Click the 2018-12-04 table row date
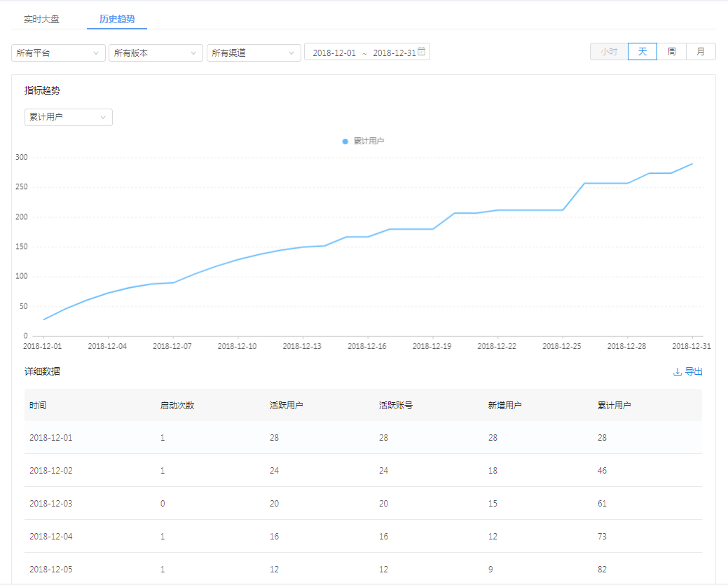 [x=51, y=537]
